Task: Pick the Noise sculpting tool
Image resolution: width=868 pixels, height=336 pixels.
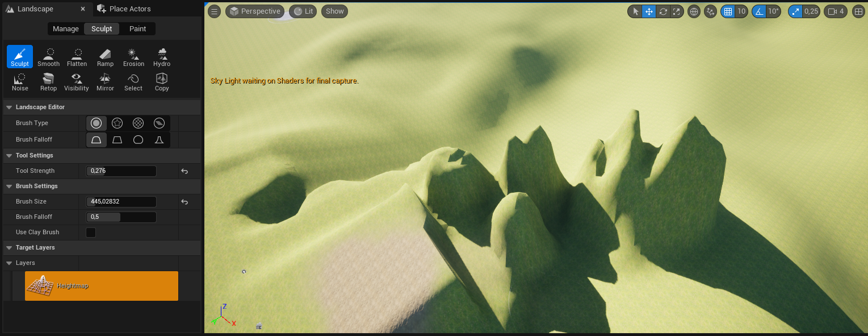Action: [x=20, y=81]
